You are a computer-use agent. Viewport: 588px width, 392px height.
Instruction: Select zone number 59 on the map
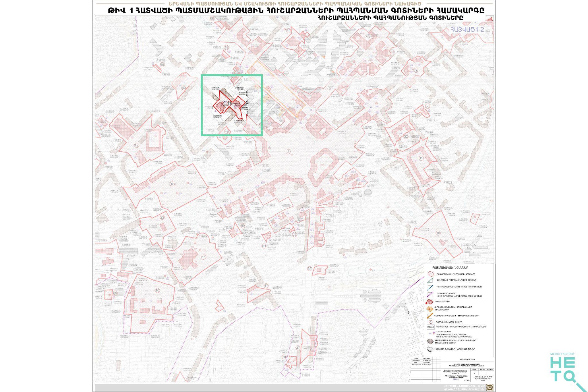tap(243, 226)
